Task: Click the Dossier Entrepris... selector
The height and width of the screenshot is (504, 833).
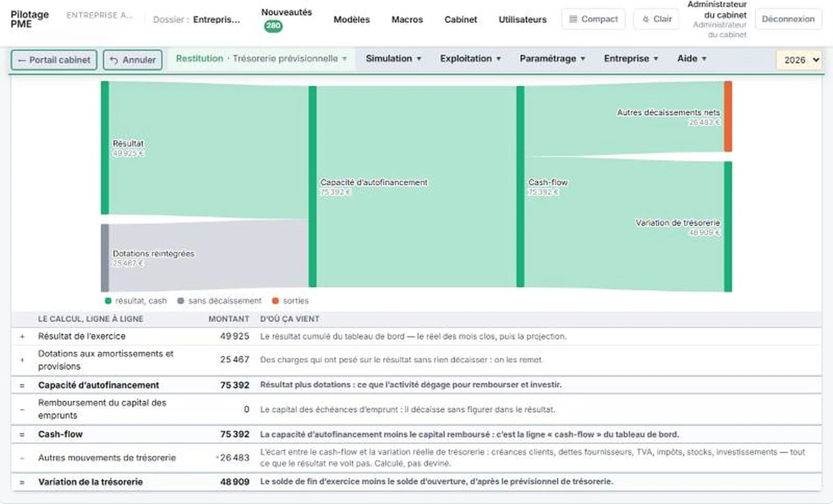Action: tap(196, 19)
